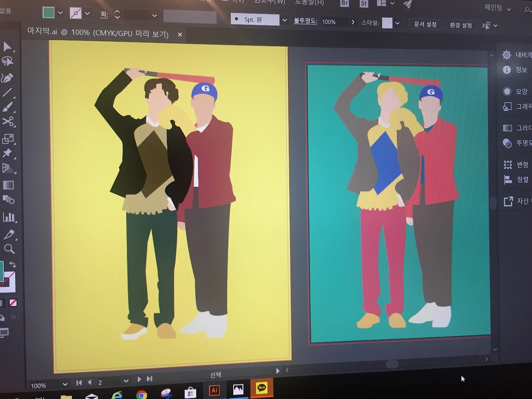The height and width of the screenshot is (399, 532).
Task: Open the 그라디언트 panel icon
Action: [x=507, y=128]
